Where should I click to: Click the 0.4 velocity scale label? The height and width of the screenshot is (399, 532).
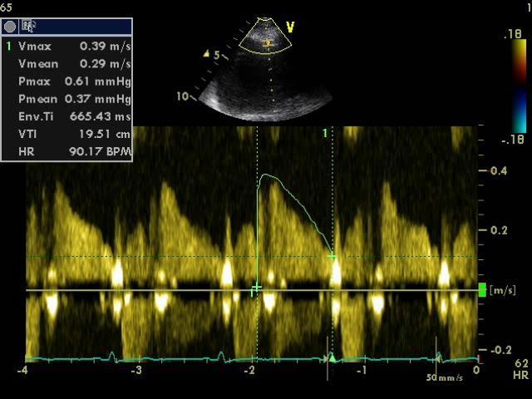point(499,170)
